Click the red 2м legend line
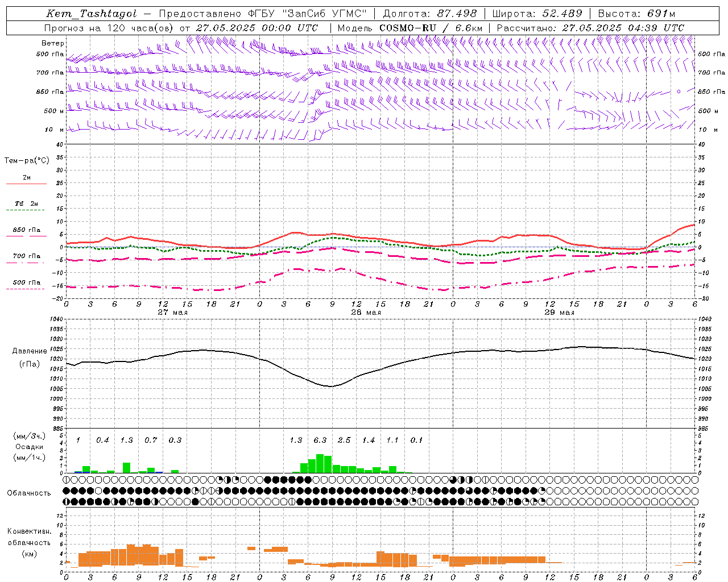728x582 pixels. click(26, 184)
